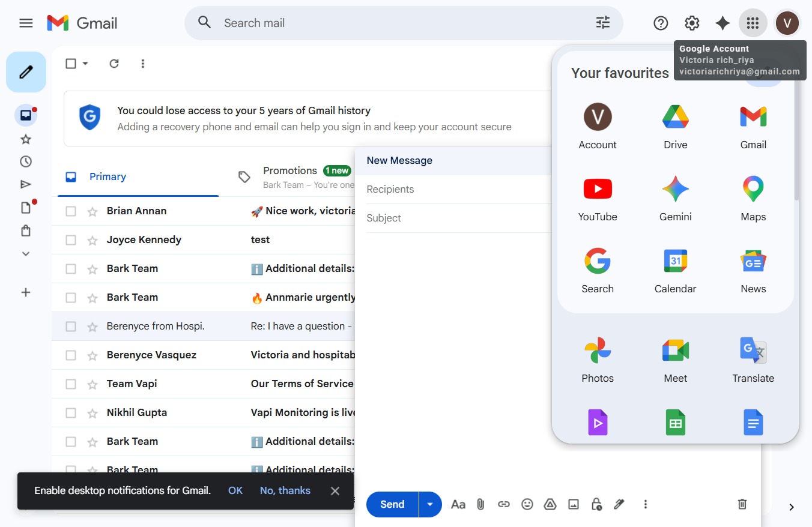This screenshot has height=527, width=812.
Task: Close the Google apps grid launcher
Action: (x=753, y=23)
